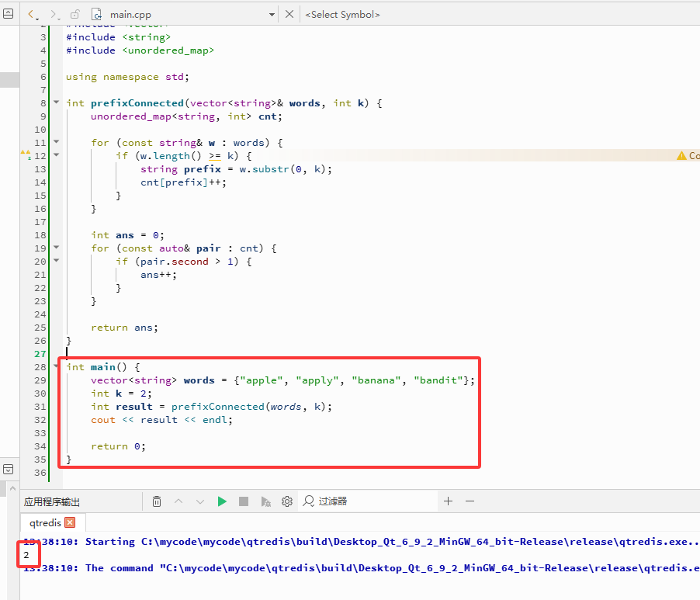Click the 'Starting C:\mycode' output line
This screenshot has width=700, height=600.
click(x=360, y=542)
